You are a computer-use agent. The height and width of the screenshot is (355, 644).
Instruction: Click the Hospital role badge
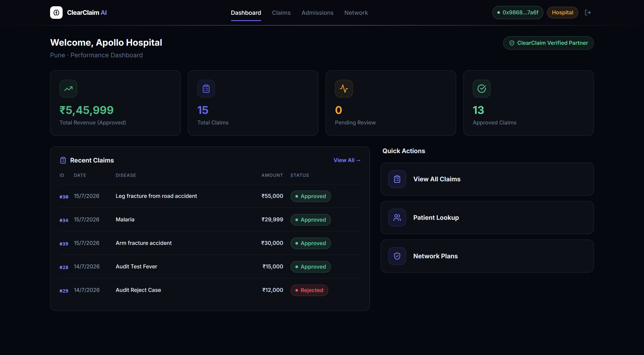point(562,13)
